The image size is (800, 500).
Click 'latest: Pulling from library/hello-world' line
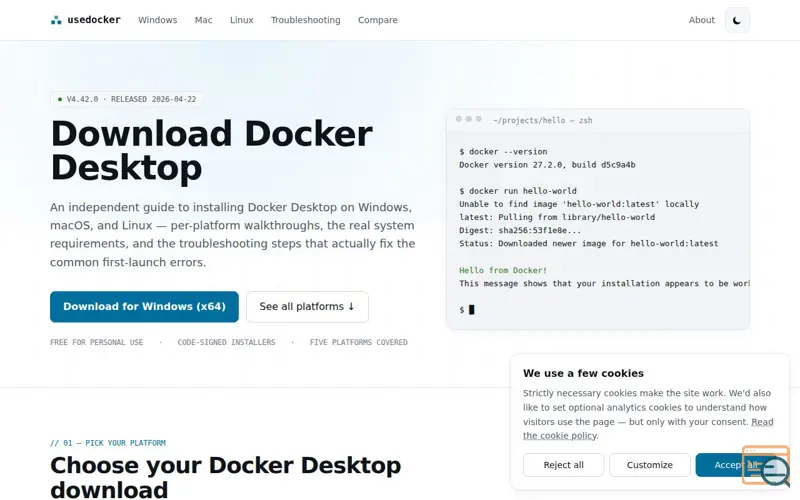point(557,217)
